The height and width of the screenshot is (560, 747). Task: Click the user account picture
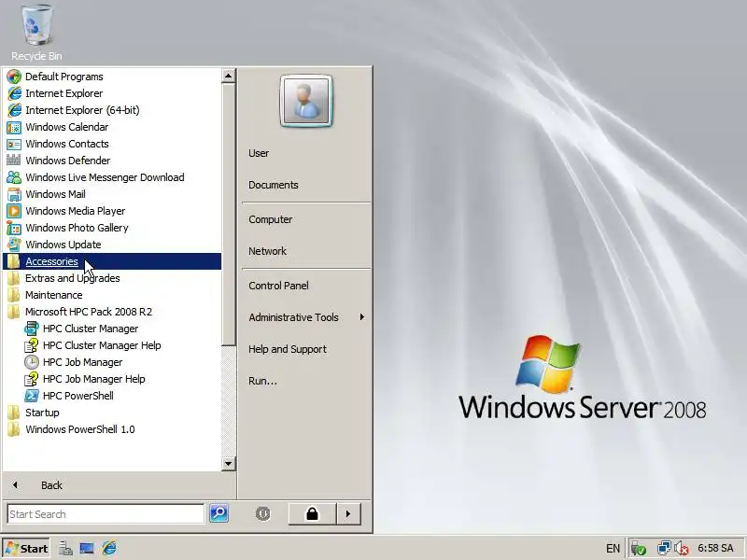tap(306, 101)
